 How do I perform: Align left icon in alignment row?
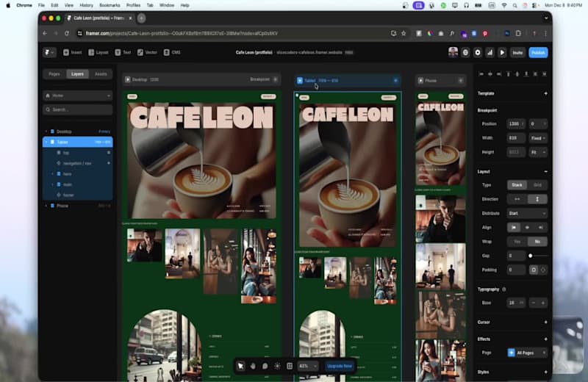click(481, 74)
